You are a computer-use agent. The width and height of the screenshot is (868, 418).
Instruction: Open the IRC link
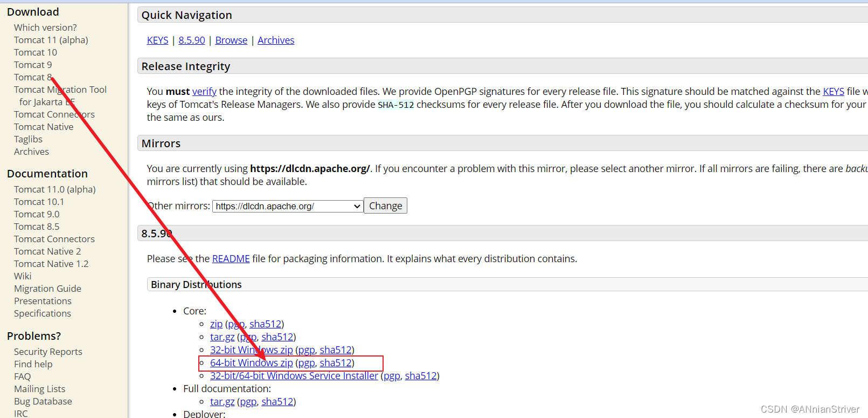(x=21, y=413)
